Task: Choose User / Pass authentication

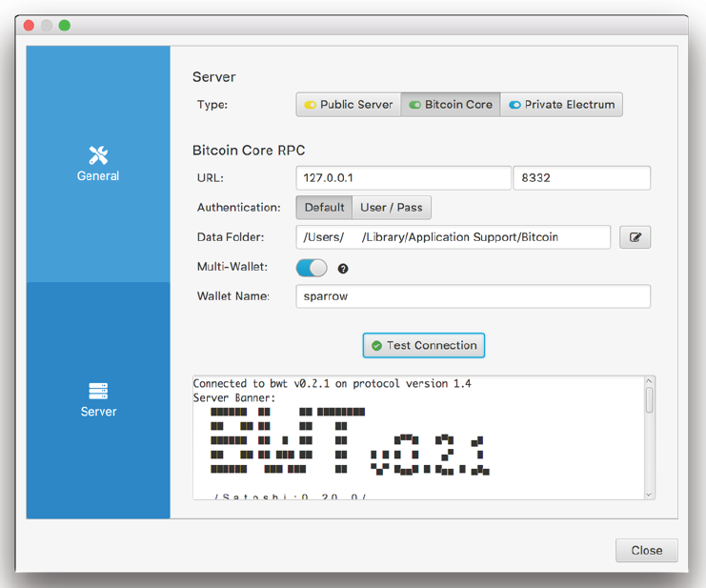Action: pyautogui.click(x=392, y=208)
